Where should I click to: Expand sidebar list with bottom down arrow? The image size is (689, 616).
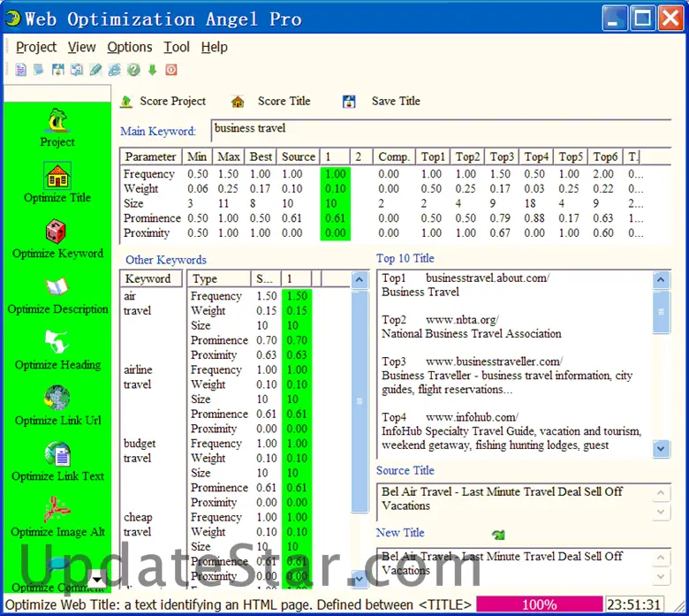click(x=95, y=579)
